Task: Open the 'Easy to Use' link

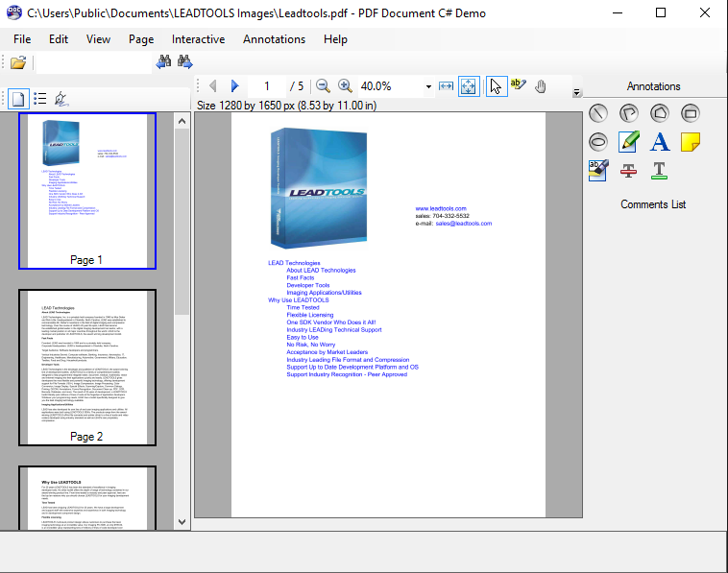Action: pos(303,337)
